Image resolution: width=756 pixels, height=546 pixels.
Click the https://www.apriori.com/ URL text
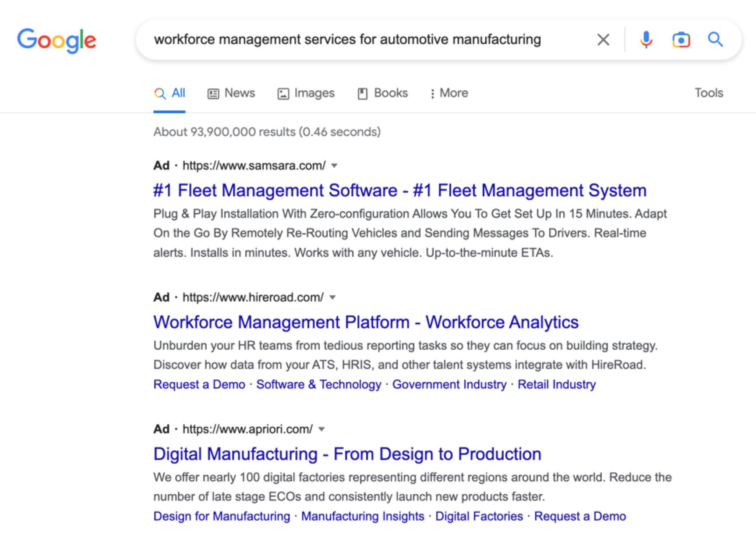pyautogui.click(x=247, y=429)
